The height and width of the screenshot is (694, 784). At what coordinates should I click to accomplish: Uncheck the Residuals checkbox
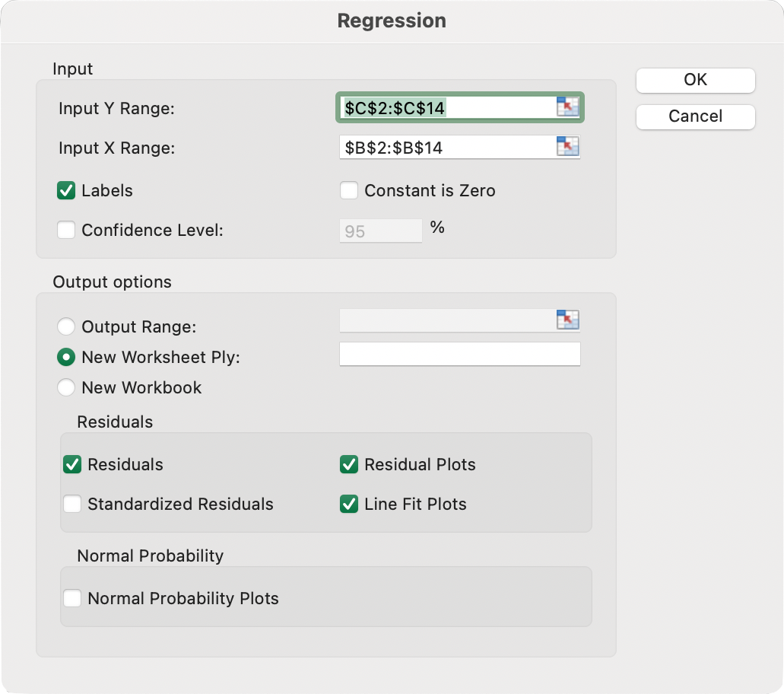coord(72,464)
